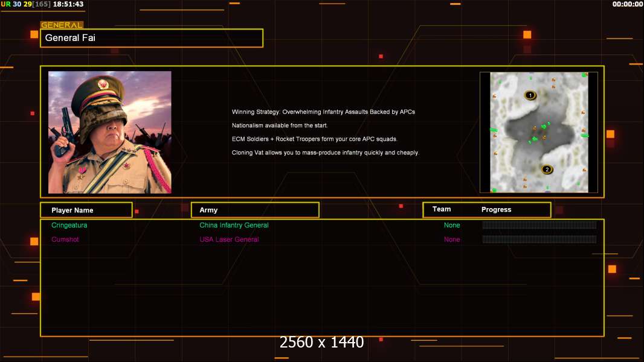
Task: Click the General Fai name field
Action: coord(152,38)
